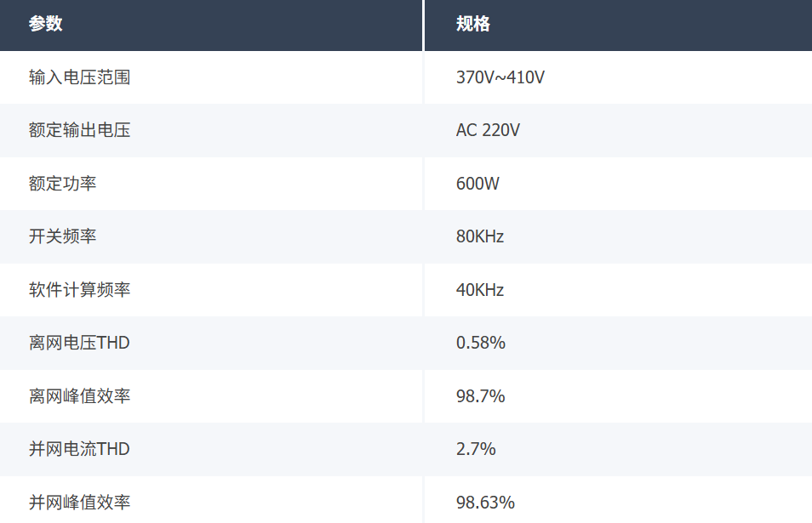Select the 离网电压THD parameter cell
This screenshot has height=523, width=812.
[x=79, y=343]
